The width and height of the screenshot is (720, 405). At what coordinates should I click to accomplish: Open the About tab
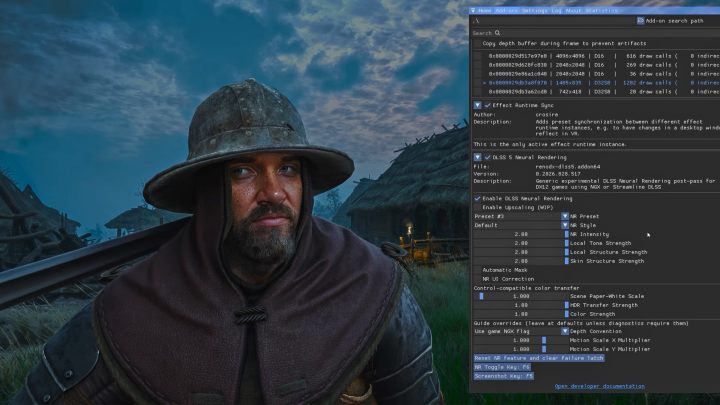[x=573, y=11]
